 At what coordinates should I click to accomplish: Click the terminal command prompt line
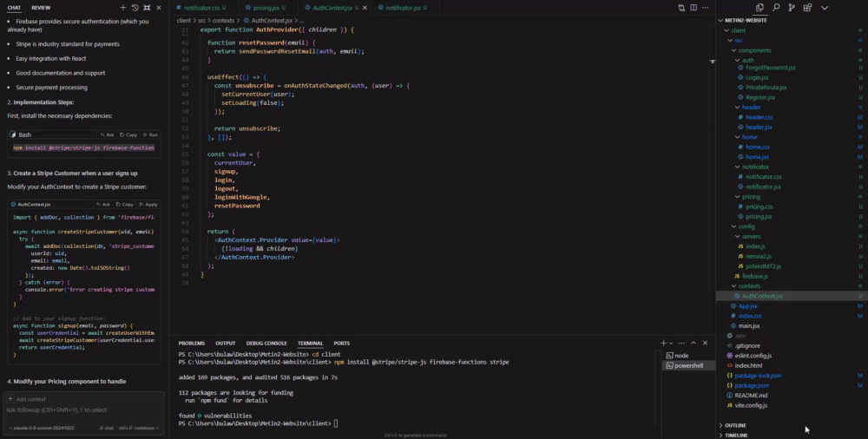pyautogui.click(x=258, y=423)
